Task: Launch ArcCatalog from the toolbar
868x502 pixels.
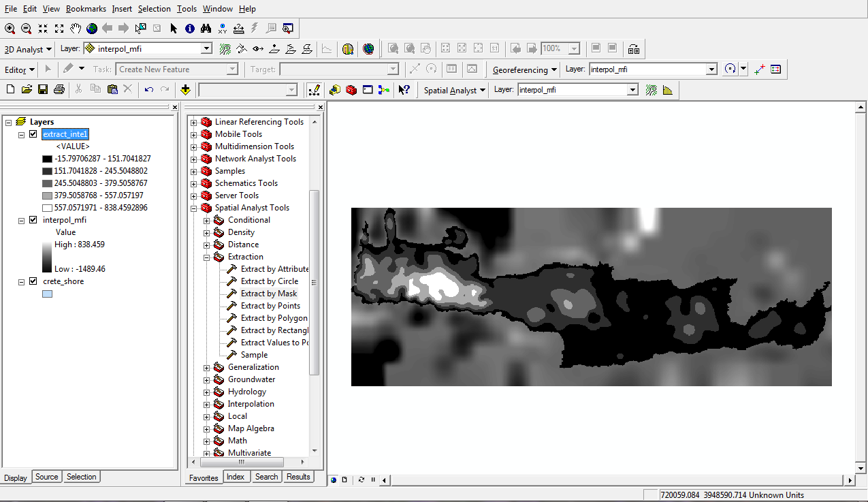Action: pyautogui.click(x=335, y=89)
